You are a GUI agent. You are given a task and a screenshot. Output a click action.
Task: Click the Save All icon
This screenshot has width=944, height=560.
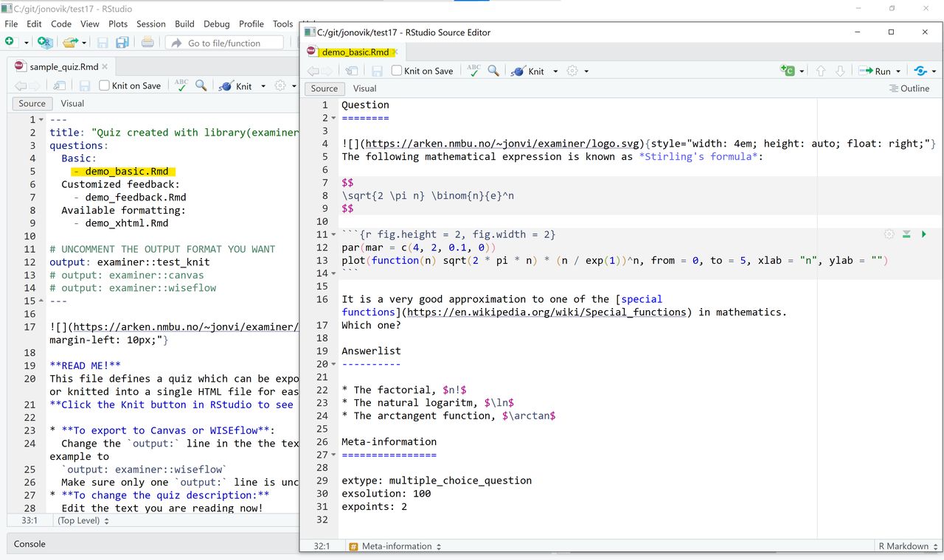tap(122, 43)
